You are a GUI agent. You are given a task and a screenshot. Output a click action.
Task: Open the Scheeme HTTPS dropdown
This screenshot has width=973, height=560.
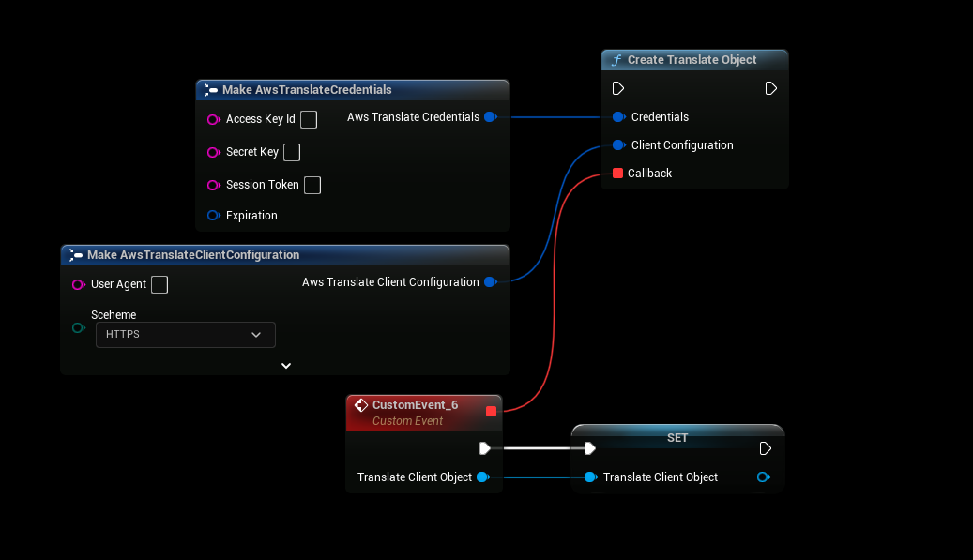click(x=185, y=335)
